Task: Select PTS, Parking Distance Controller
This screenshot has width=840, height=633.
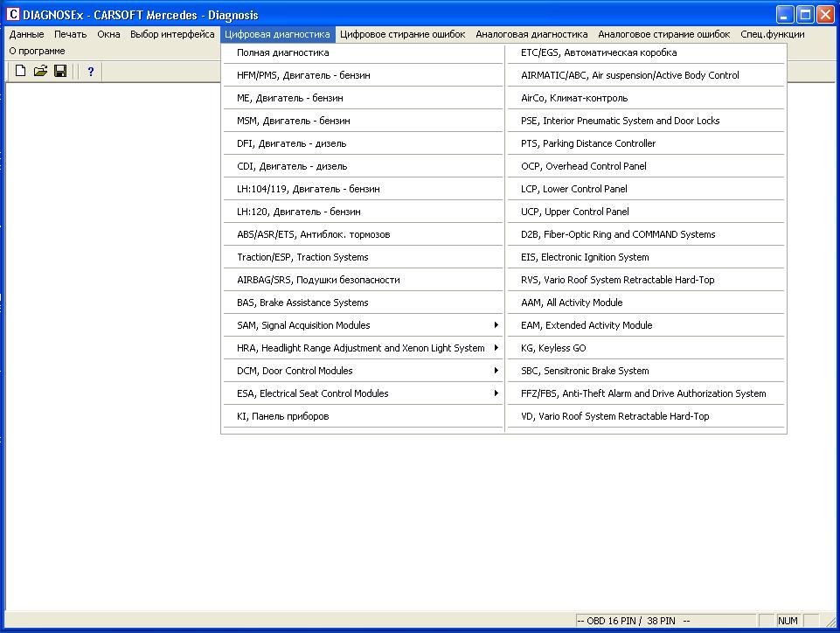Action: [646, 143]
